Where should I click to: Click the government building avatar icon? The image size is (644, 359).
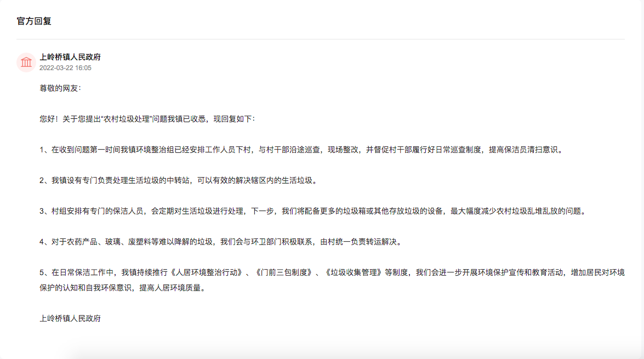pyautogui.click(x=26, y=62)
